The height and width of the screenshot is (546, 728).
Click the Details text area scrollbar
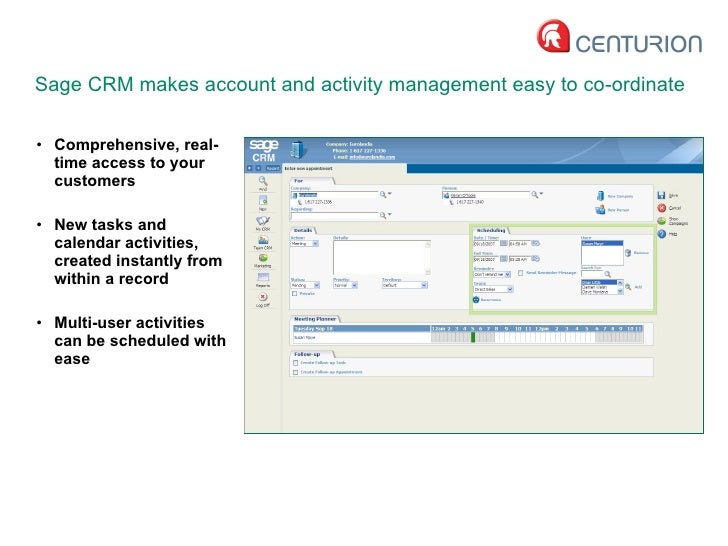(428, 257)
